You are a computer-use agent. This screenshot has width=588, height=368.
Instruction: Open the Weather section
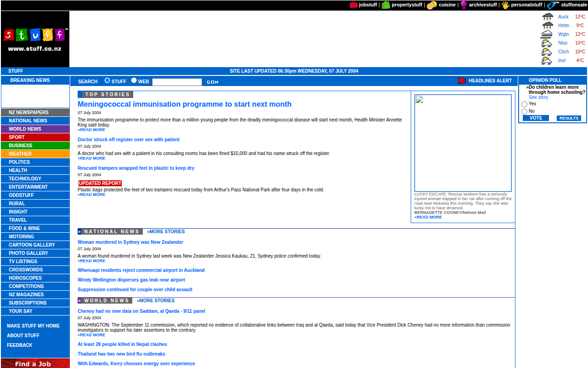pyautogui.click(x=35, y=154)
